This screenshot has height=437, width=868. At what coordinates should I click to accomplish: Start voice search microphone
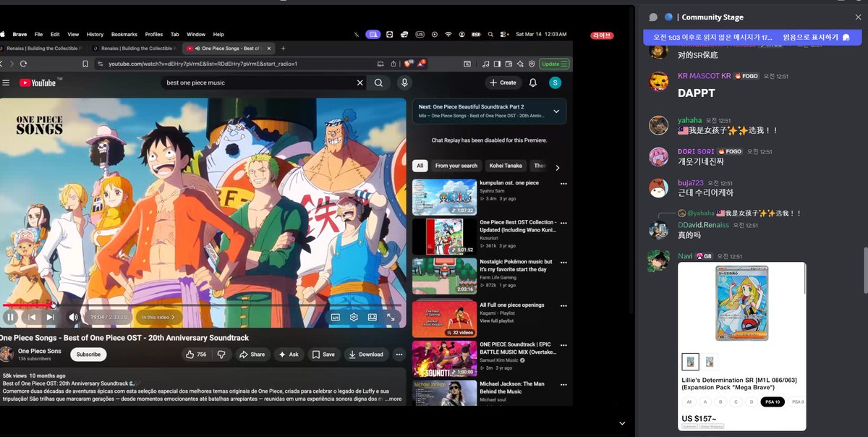tap(404, 83)
